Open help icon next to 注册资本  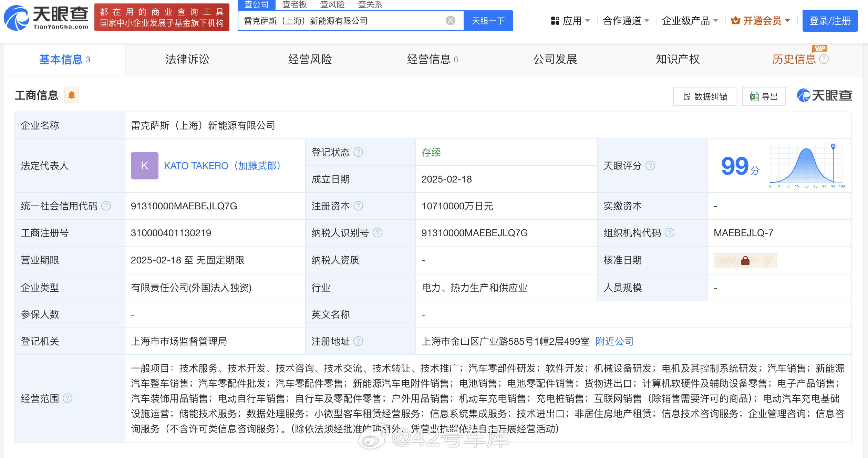(358, 206)
